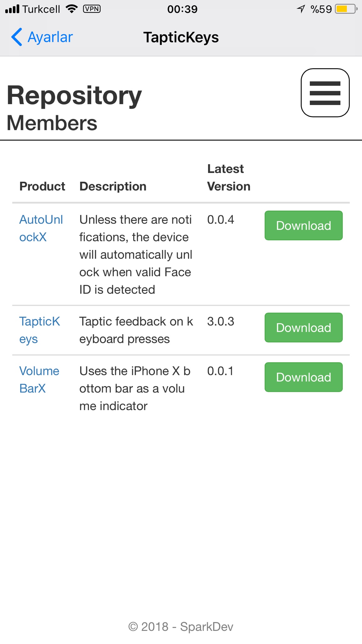362x644 pixels.
Task: Download VolumeBarX version 0.0.1
Action: pyautogui.click(x=304, y=377)
